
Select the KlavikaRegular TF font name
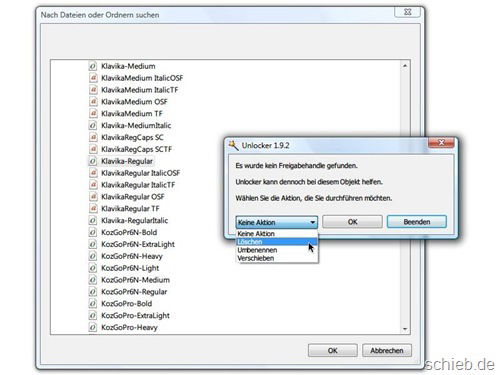pos(130,209)
